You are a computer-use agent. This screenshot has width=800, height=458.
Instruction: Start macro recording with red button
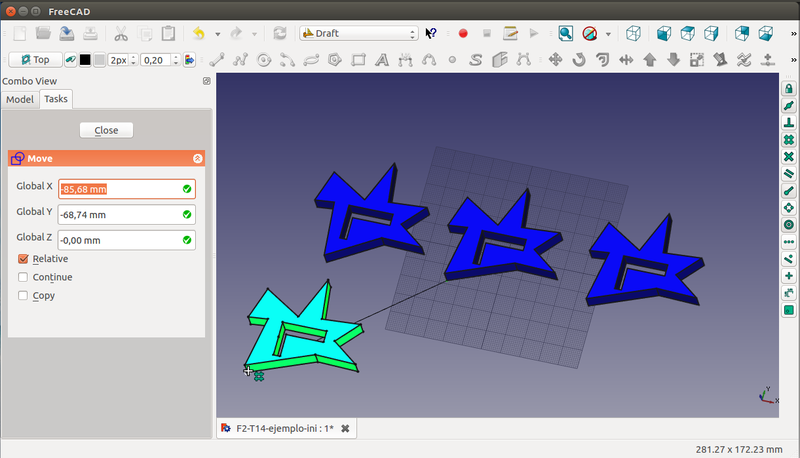point(463,33)
